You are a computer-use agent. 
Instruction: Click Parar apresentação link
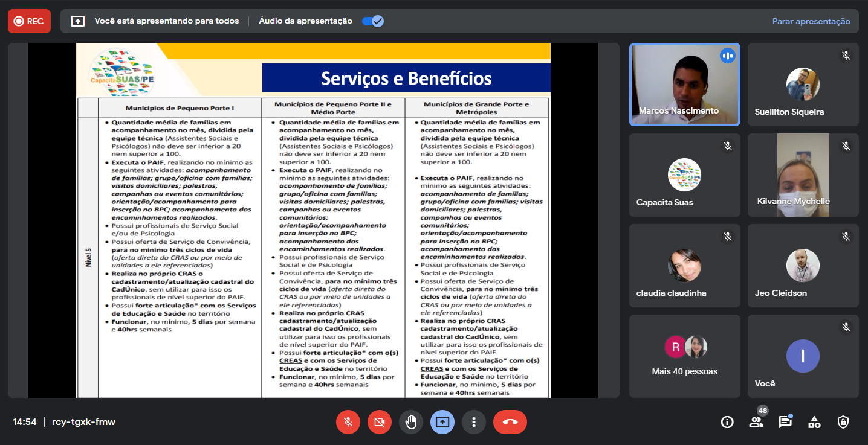pos(811,21)
